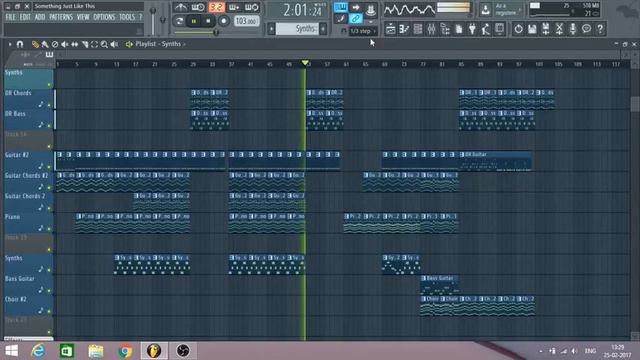Select the Delete tool
The height and width of the screenshot is (360, 640).
pyautogui.click(x=55, y=44)
